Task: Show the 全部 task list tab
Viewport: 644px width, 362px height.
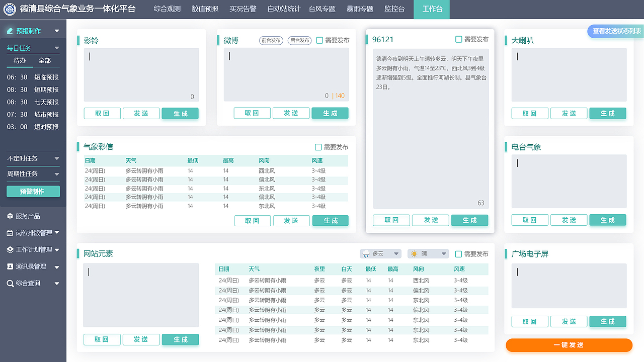Action: tap(45, 61)
